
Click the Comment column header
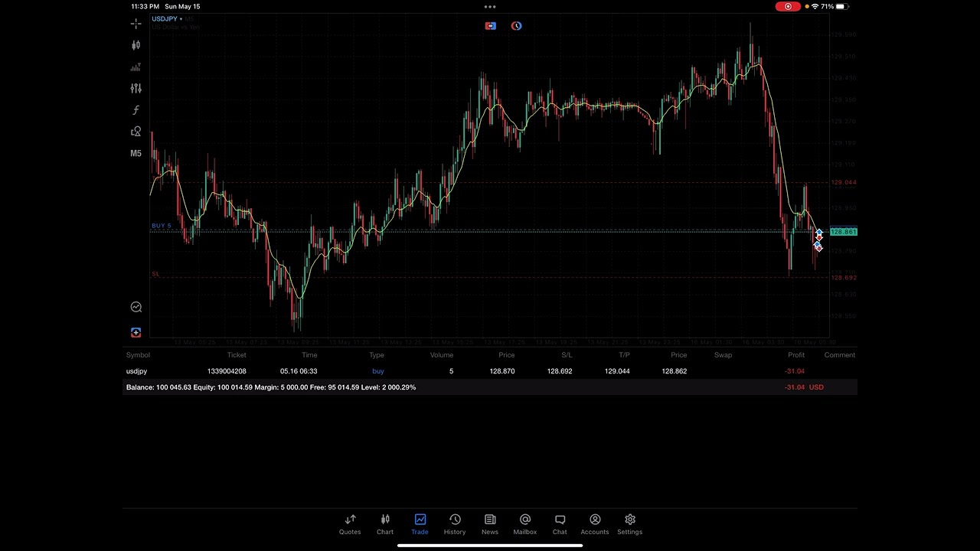coord(840,355)
